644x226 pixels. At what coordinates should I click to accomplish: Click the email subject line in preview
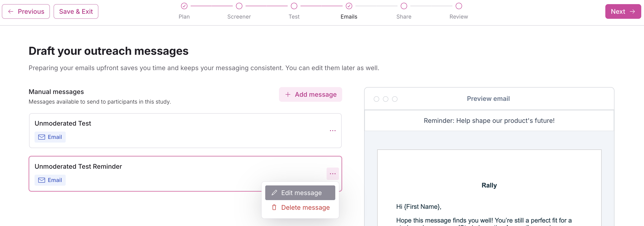(x=489, y=121)
